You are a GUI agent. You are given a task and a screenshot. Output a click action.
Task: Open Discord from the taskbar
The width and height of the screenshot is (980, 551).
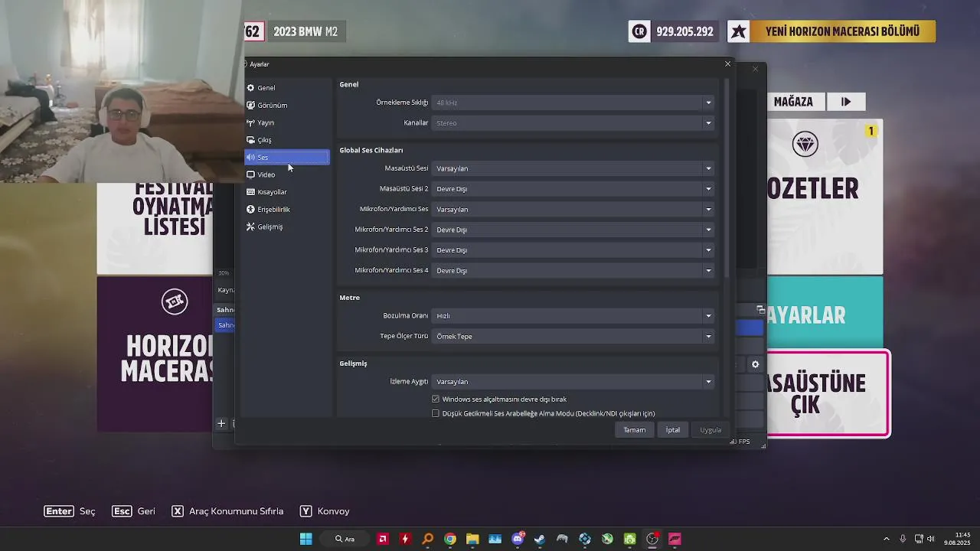tap(518, 539)
